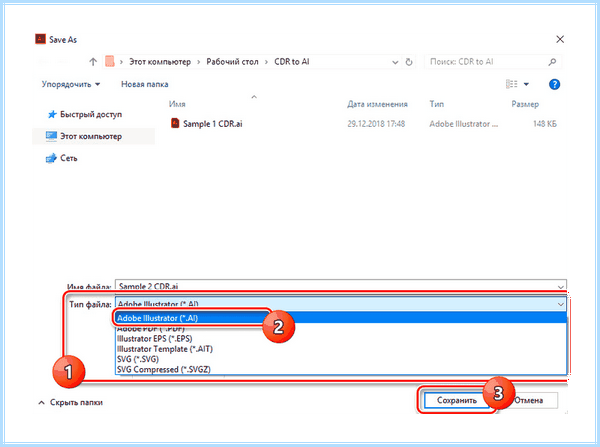Open help with the blue question icon
The image size is (600, 447).
click(554, 84)
